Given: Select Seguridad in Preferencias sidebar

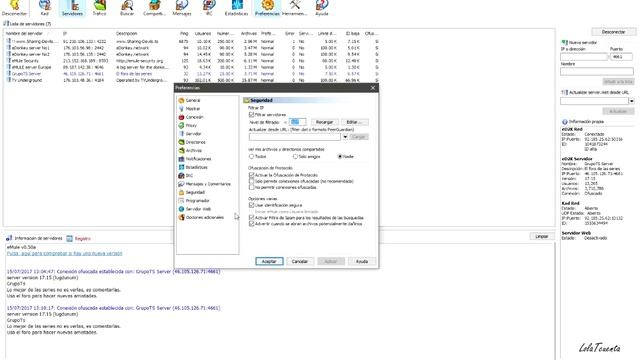Looking at the screenshot, I should pos(191,192).
